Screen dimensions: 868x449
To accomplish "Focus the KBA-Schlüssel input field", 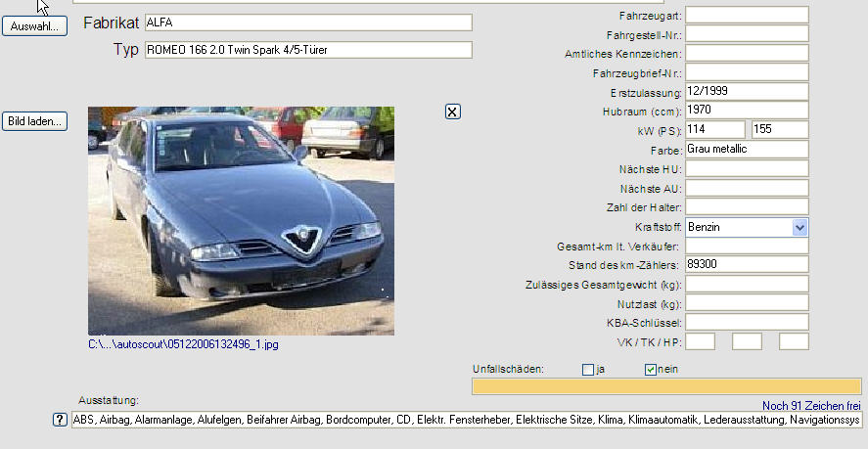I will tap(747, 322).
